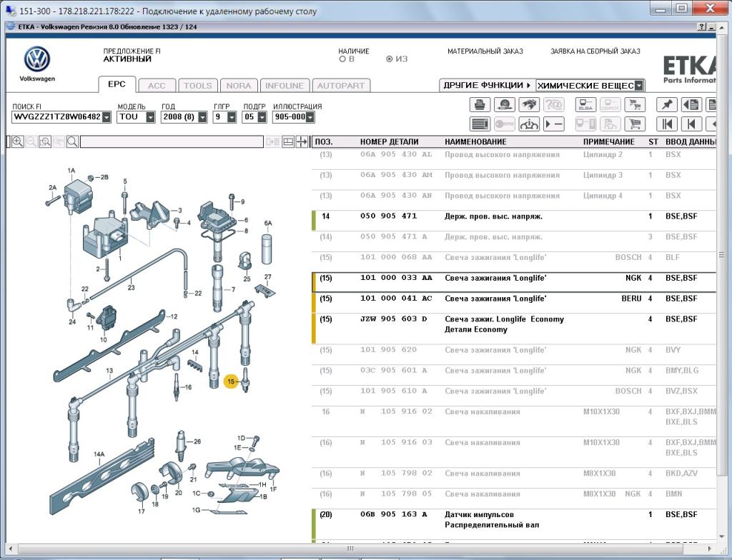Click the pushpin icon
This screenshot has height=560, width=732.
667,104
